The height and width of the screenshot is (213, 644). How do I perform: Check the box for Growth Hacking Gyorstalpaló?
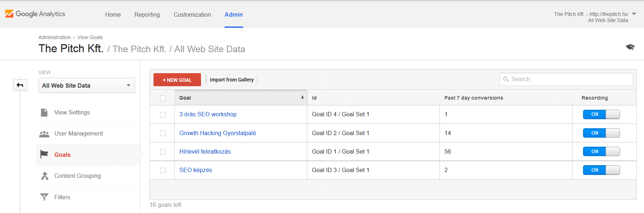(163, 133)
